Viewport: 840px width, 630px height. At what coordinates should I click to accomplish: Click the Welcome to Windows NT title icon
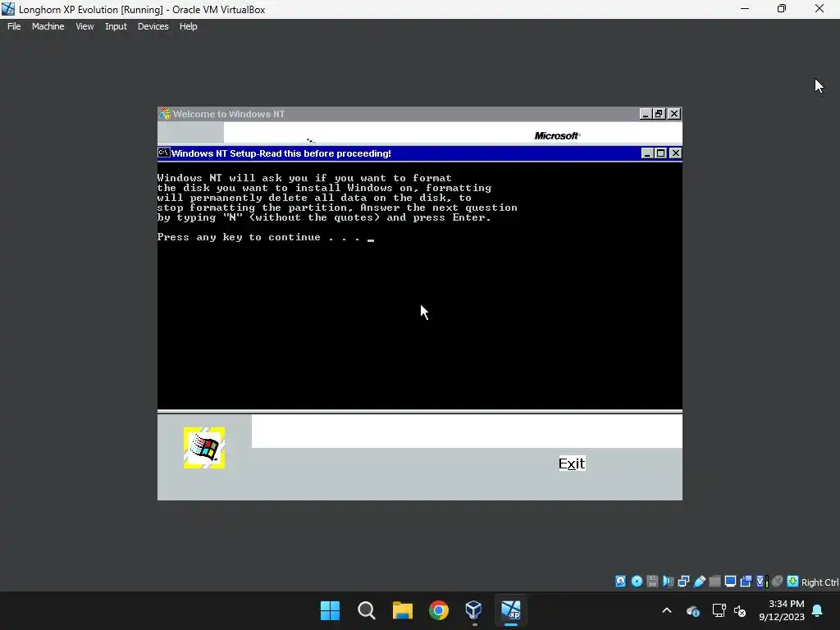[x=164, y=113]
